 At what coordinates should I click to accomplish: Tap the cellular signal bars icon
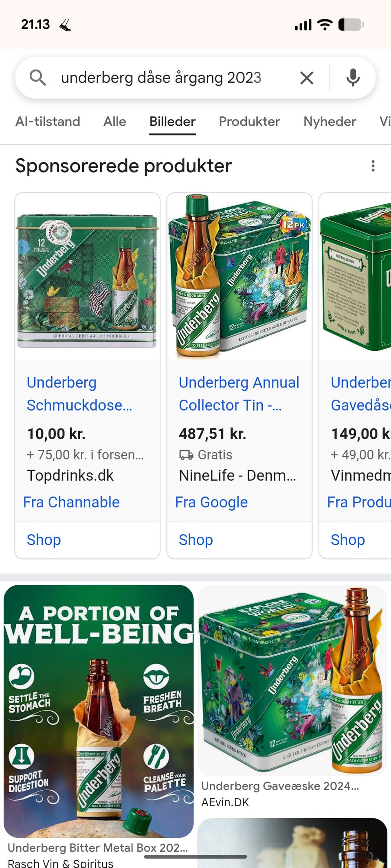coord(303,25)
